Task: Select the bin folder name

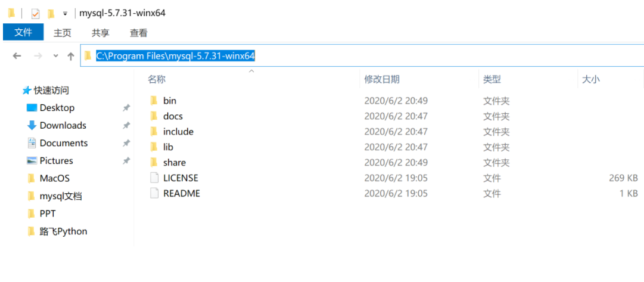Action: (170, 100)
